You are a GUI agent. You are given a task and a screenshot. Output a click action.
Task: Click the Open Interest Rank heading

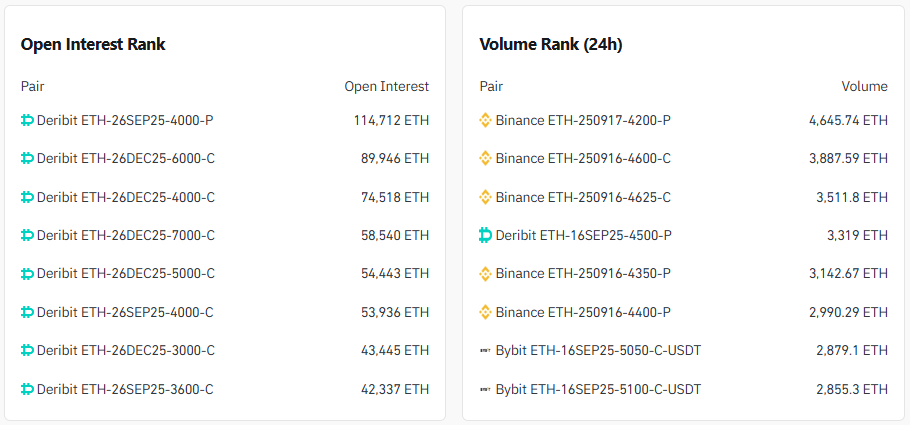point(93,45)
